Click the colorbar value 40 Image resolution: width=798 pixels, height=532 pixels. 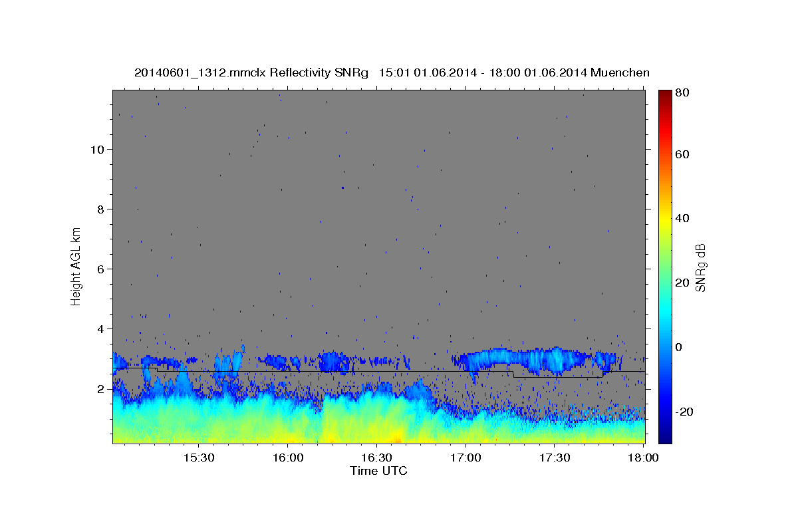[x=682, y=218]
